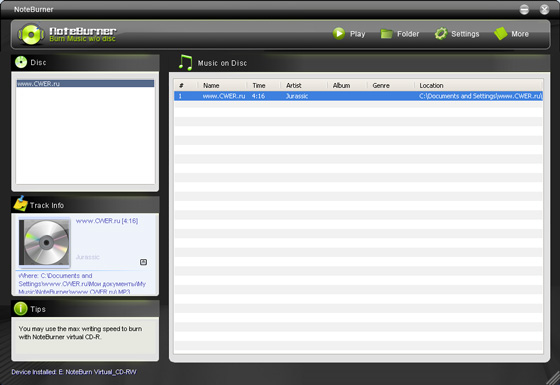Click the Where: path text in Track Info
Viewport: 560px width, 385px height.
tap(82, 284)
